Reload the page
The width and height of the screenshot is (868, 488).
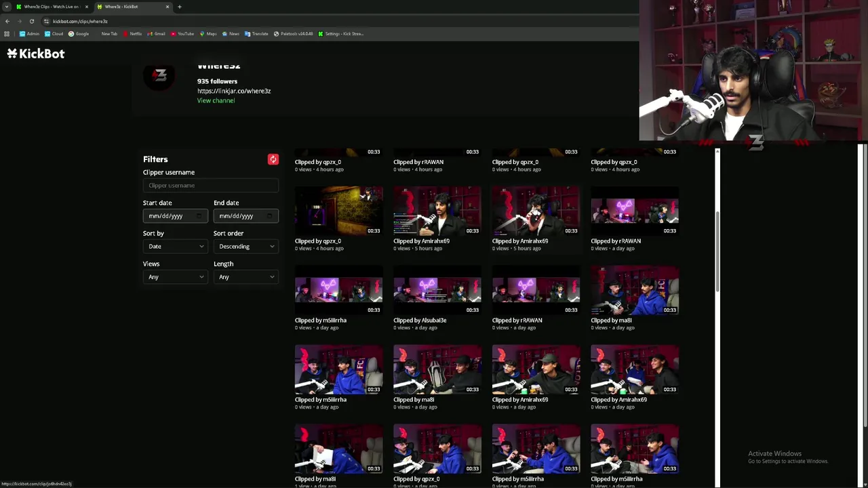point(31,21)
